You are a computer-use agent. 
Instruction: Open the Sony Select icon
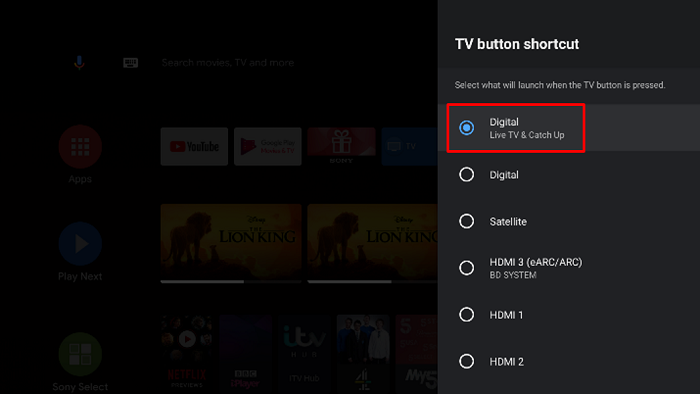[80, 354]
